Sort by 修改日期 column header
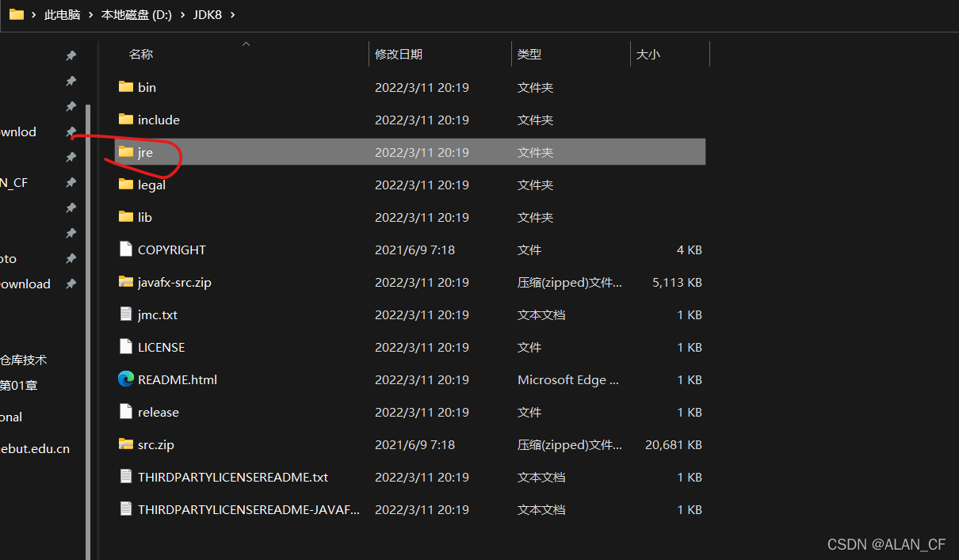Viewport: 959px width, 560px height. tap(399, 54)
